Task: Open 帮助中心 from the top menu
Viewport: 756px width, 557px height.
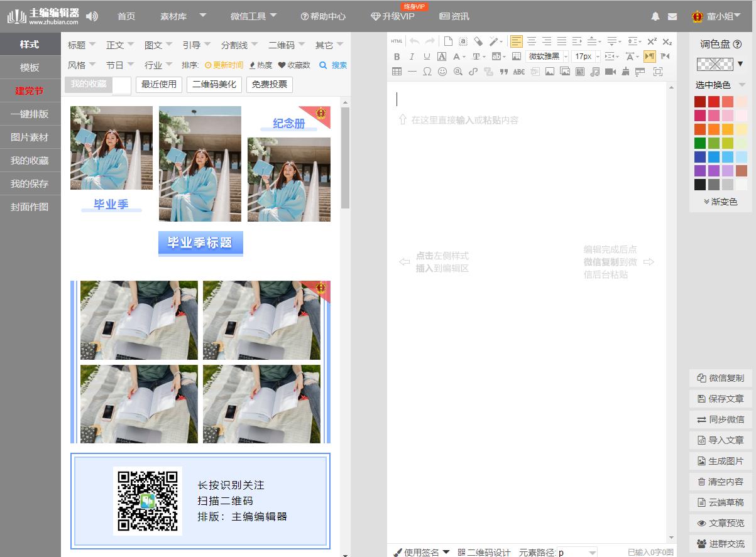Action: pyautogui.click(x=322, y=18)
